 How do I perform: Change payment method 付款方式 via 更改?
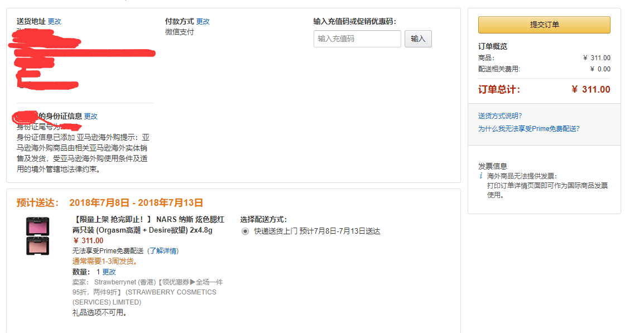pos(203,21)
